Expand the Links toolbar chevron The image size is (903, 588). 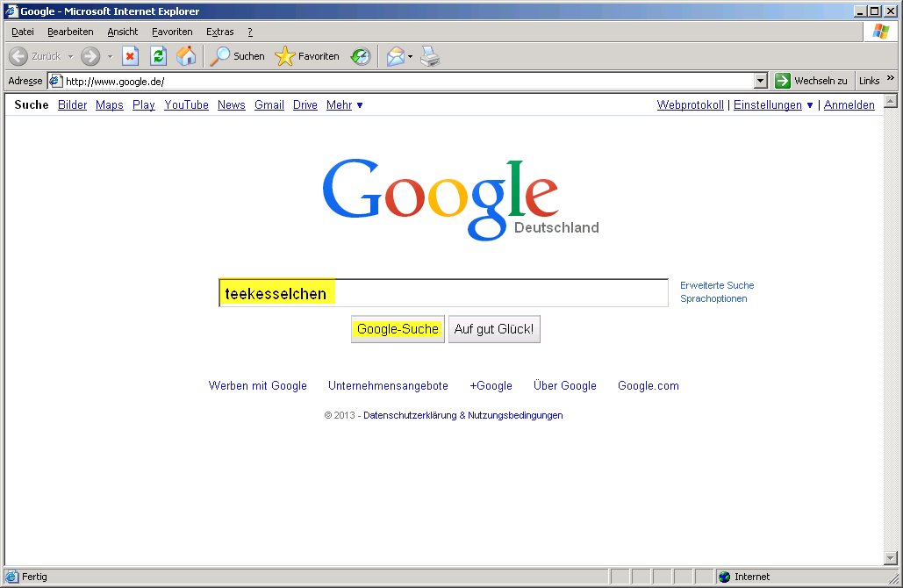890,79
